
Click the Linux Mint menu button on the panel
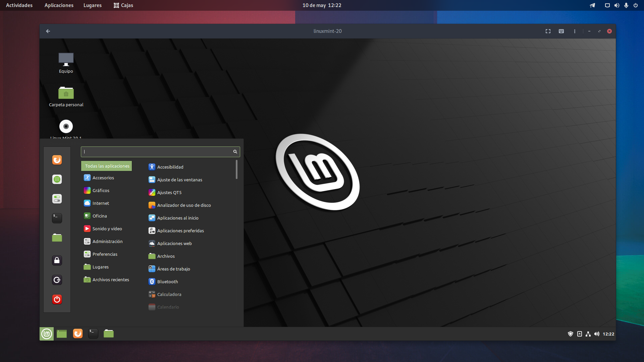pos(47,334)
